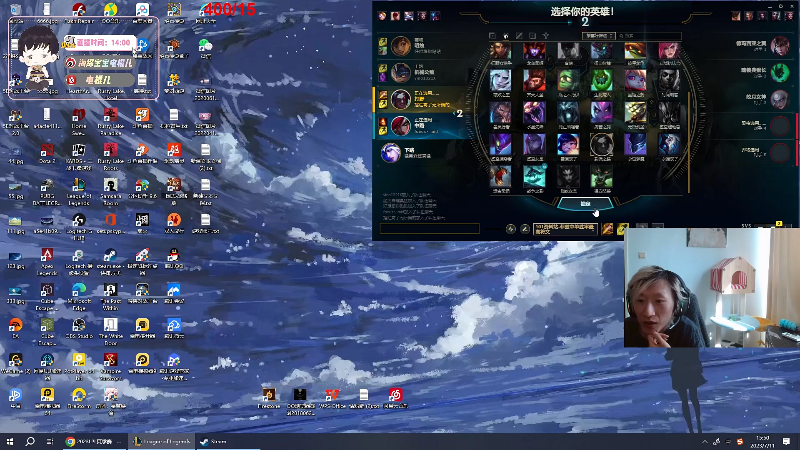Open the notification center icon
This screenshot has height=450, width=800.
coord(786,441)
